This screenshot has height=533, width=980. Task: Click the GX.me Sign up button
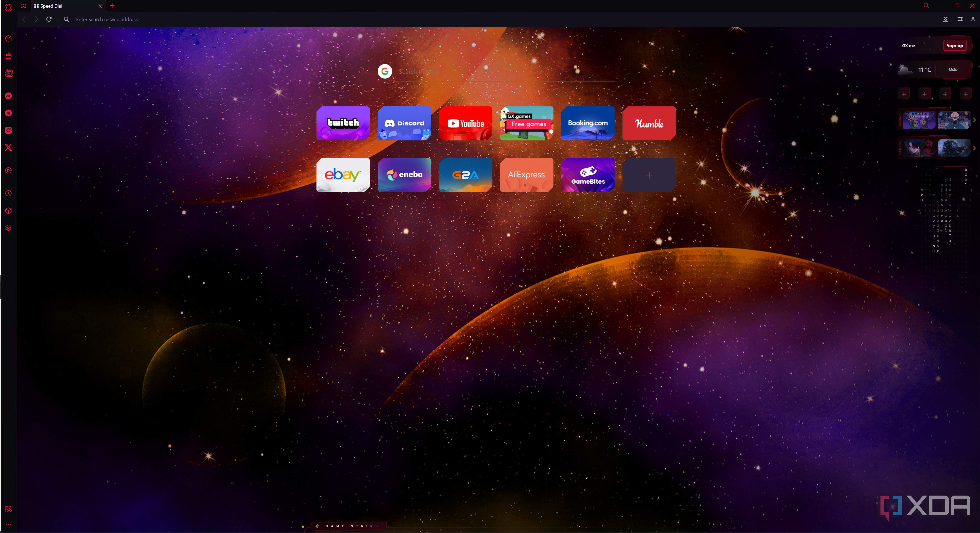955,46
